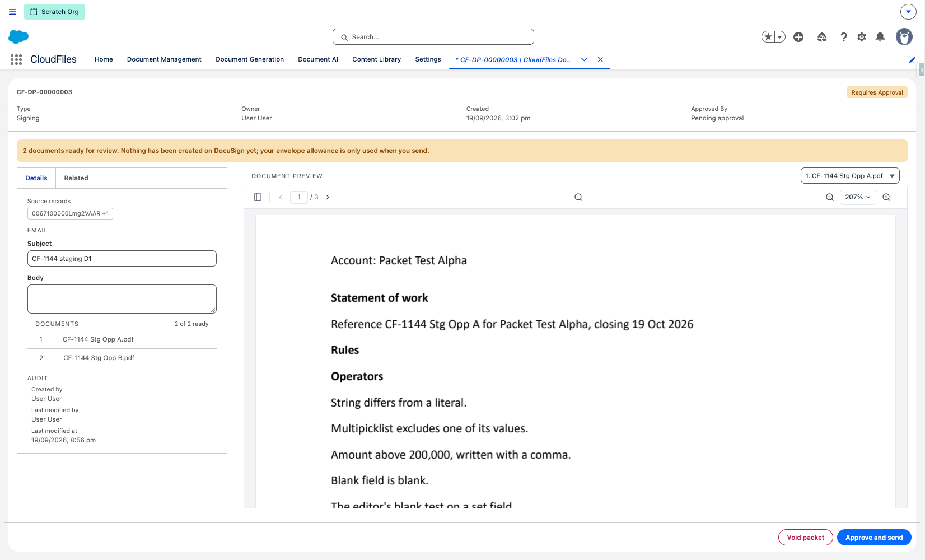The width and height of the screenshot is (925, 560).
Task: Click the email Body textarea
Action: click(122, 299)
